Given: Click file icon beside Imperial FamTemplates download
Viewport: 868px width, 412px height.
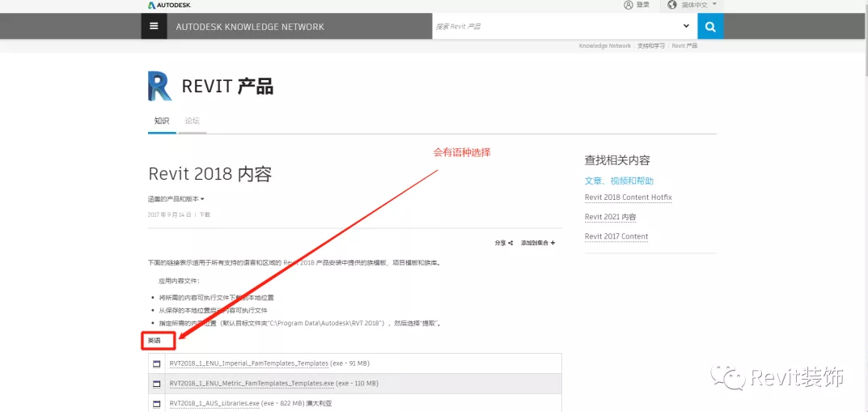Looking at the screenshot, I should [x=157, y=364].
